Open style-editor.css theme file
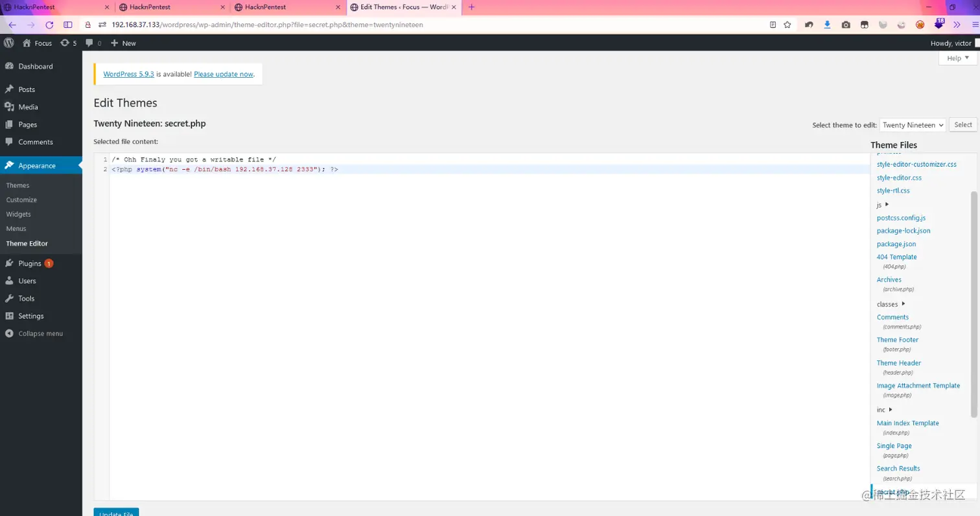The image size is (980, 516). tap(899, 178)
